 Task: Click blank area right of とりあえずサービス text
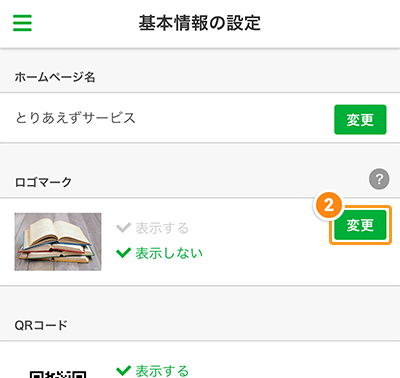pos(233,118)
